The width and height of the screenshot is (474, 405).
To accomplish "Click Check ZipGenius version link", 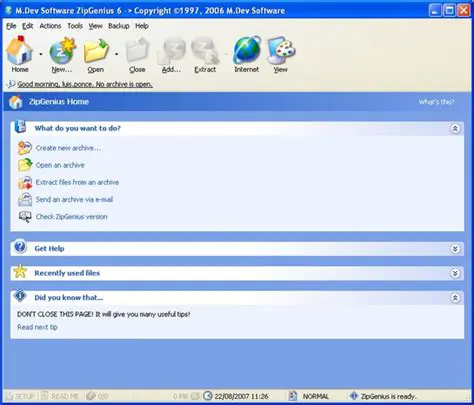I will 72,217.
